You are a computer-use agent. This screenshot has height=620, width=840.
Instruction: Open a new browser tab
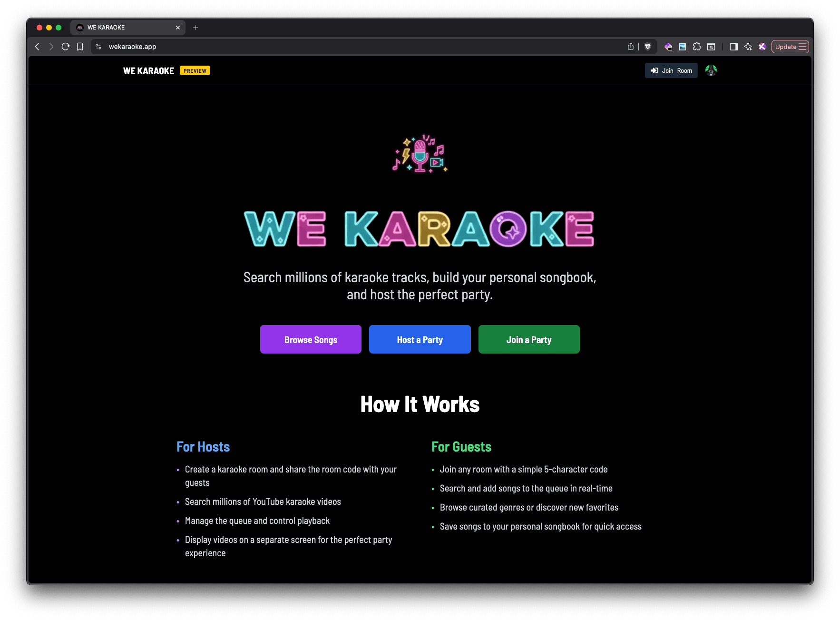[x=195, y=27]
